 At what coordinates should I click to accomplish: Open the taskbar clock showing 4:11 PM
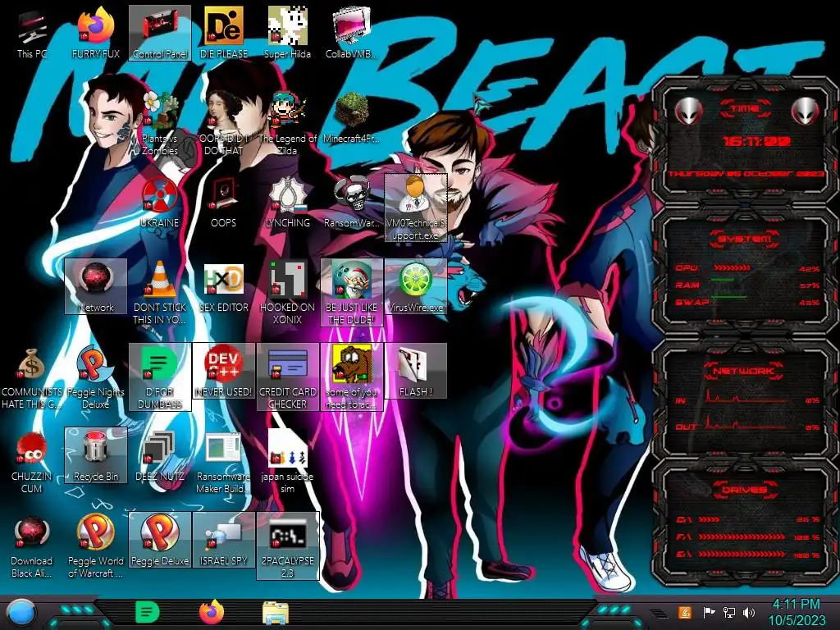[x=797, y=612]
